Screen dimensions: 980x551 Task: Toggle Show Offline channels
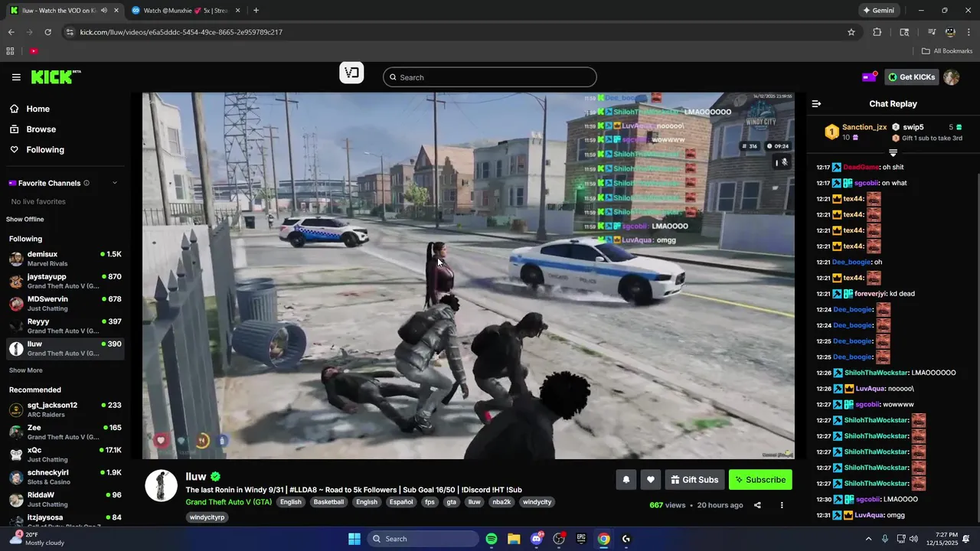25,220
